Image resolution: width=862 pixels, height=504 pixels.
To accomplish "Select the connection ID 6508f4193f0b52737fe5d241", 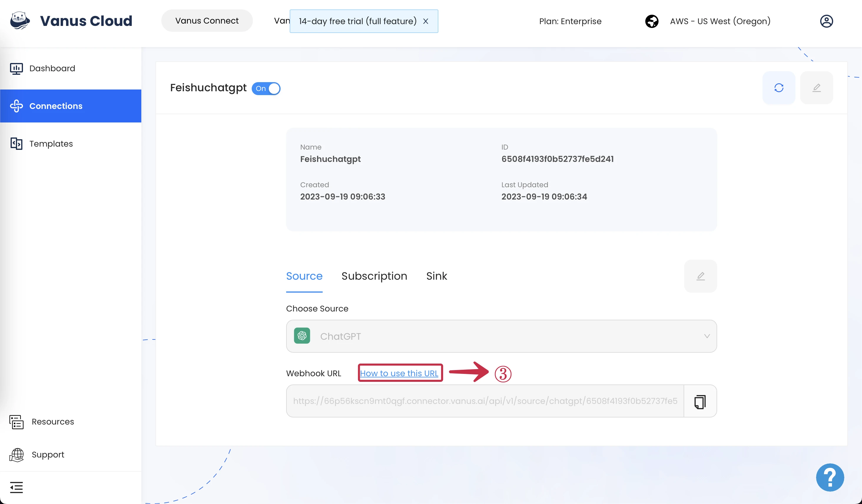I will (557, 159).
